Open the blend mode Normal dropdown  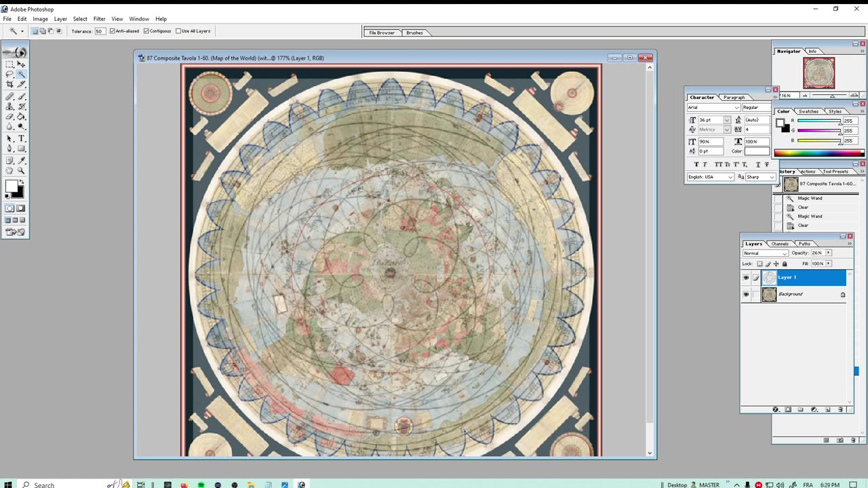click(765, 253)
